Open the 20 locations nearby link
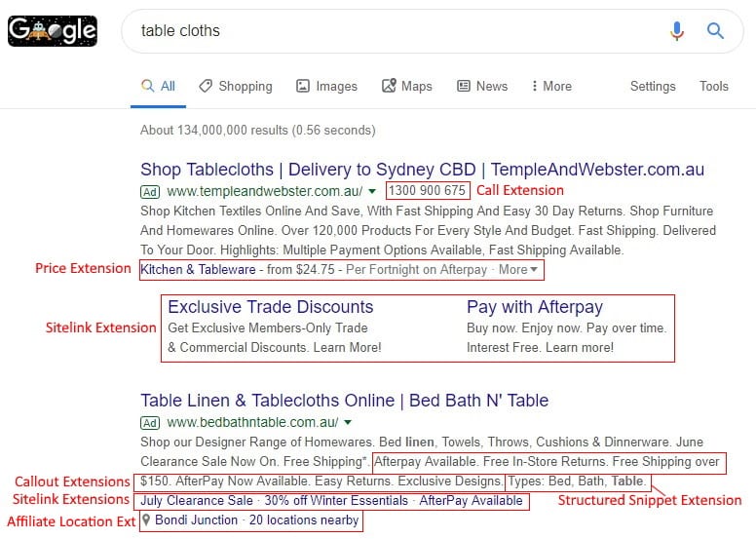Viewport: 756px width, 539px height. 304,520
